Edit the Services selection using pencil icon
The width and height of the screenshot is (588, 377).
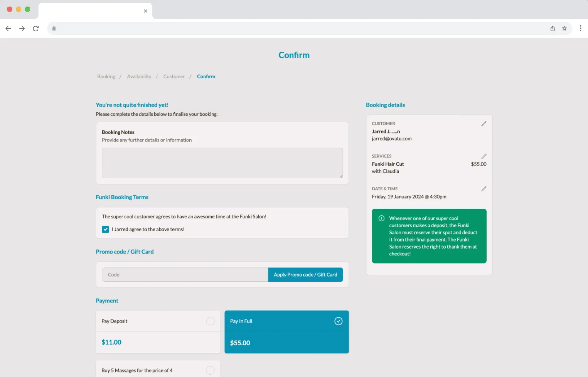pos(484,156)
